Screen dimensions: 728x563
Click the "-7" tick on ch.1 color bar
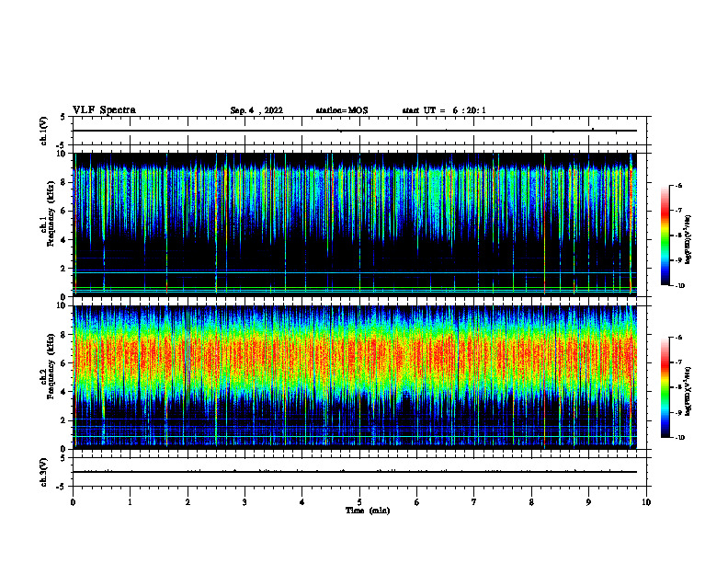[678, 211]
